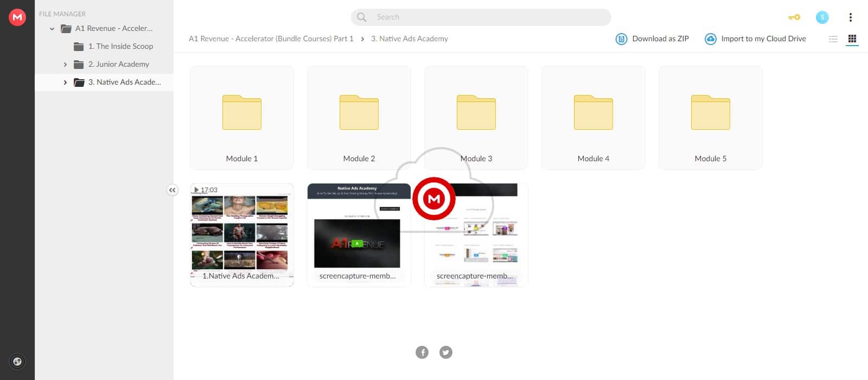The height and width of the screenshot is (380, 868).
Task: Switch to list view
Action: pyautogui.click(x=833, y=39)
